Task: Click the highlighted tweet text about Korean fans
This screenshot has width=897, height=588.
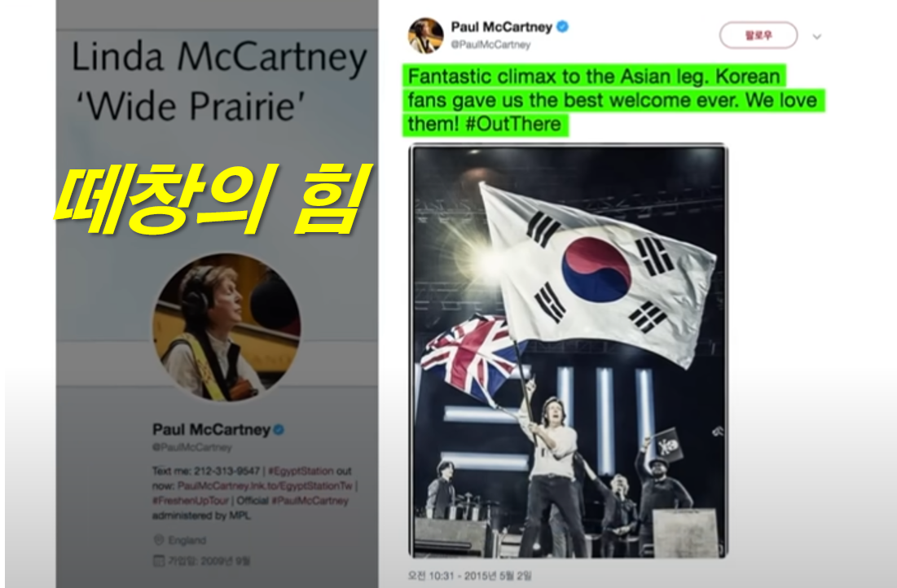Action: 612,100
